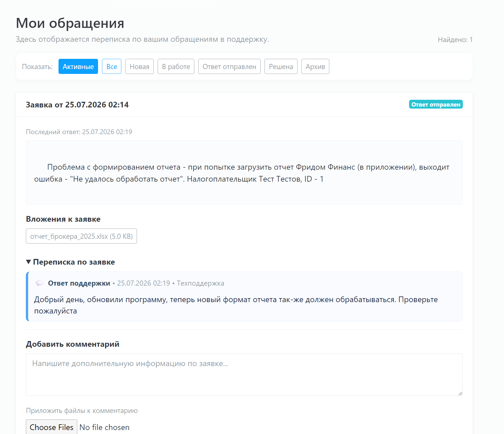Click the Ответ поддержки label
504x434 pixels.
tap(79, 283)
